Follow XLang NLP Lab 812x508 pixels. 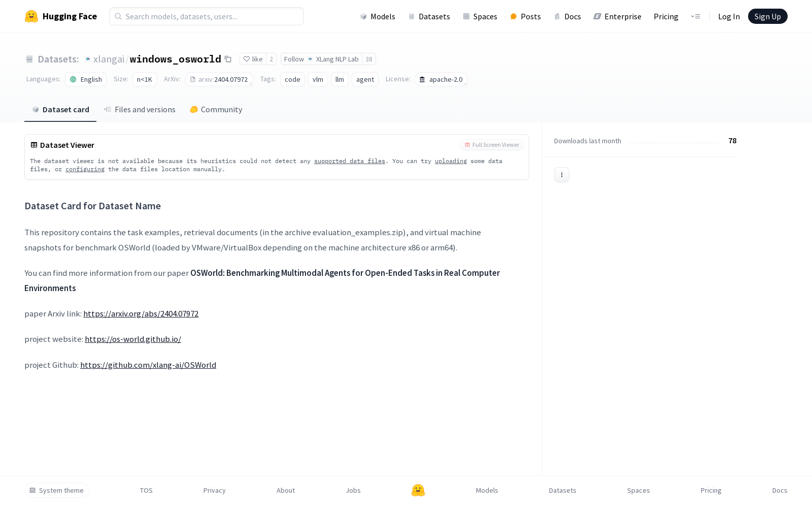coord(321,59)
